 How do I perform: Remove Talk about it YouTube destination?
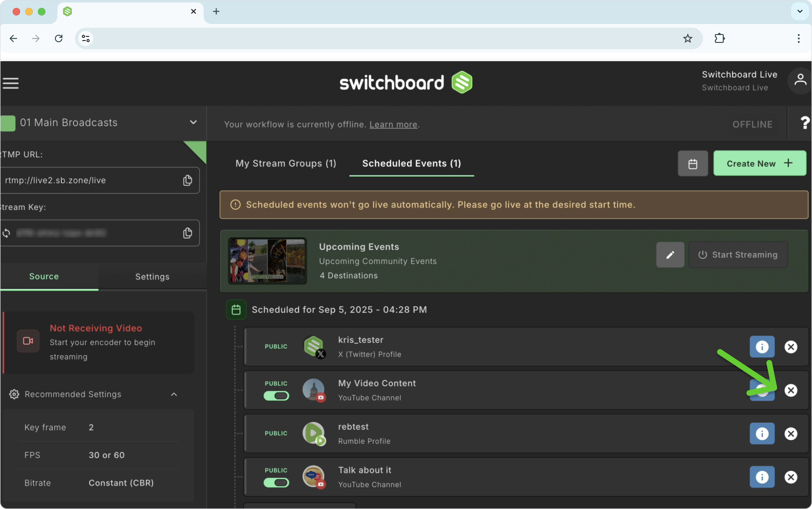[791, 477]
